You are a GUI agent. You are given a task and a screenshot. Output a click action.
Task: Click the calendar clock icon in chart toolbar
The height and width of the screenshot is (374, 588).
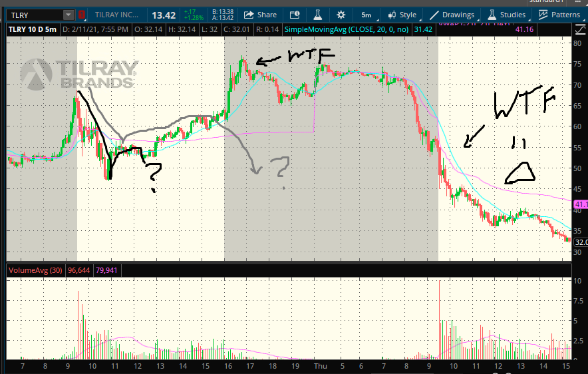295,15
